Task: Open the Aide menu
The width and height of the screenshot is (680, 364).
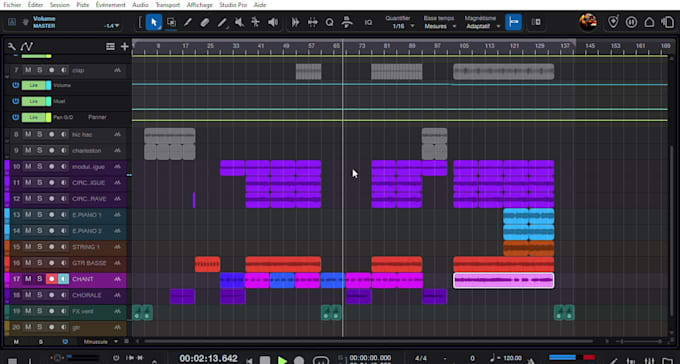Action: pos(260,5)
